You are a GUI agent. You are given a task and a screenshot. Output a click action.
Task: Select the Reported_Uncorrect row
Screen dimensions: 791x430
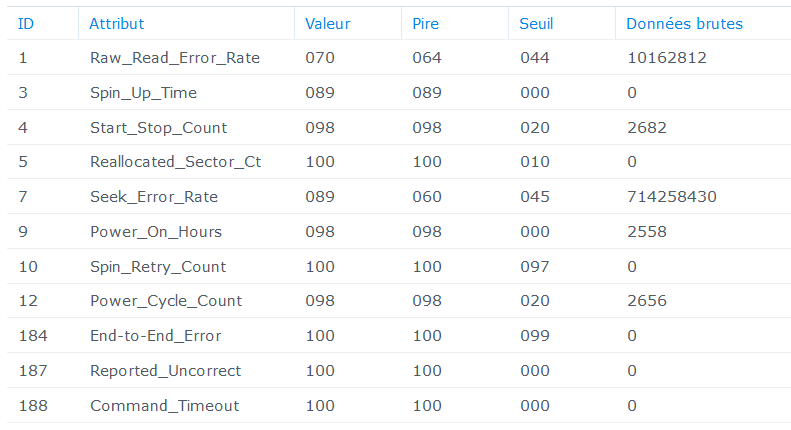(399, 370)
